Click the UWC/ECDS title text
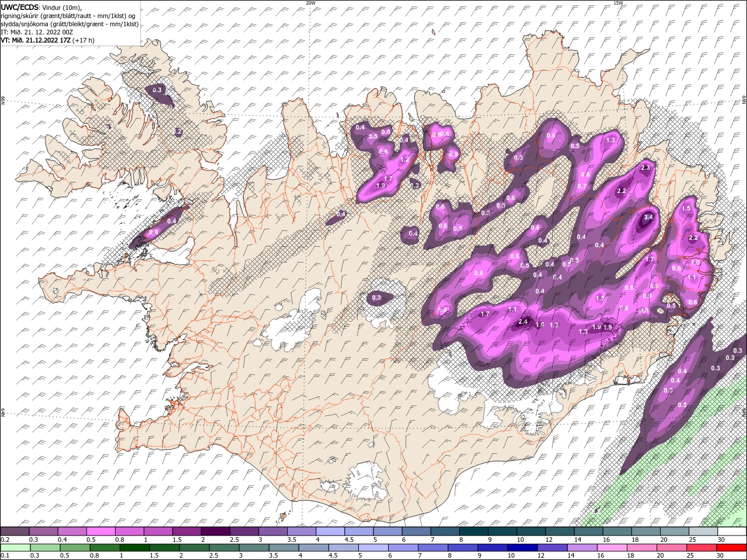Screen dimensions: 747x560 [20, 6]
